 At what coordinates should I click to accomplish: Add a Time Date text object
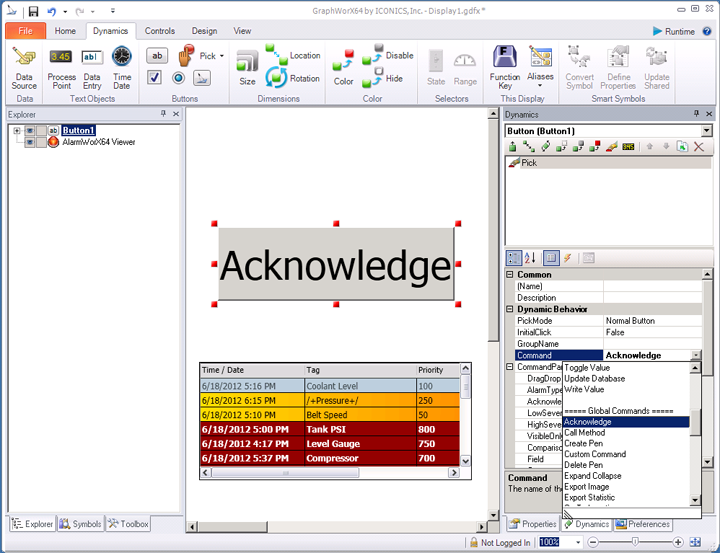[x=121, y=67]
